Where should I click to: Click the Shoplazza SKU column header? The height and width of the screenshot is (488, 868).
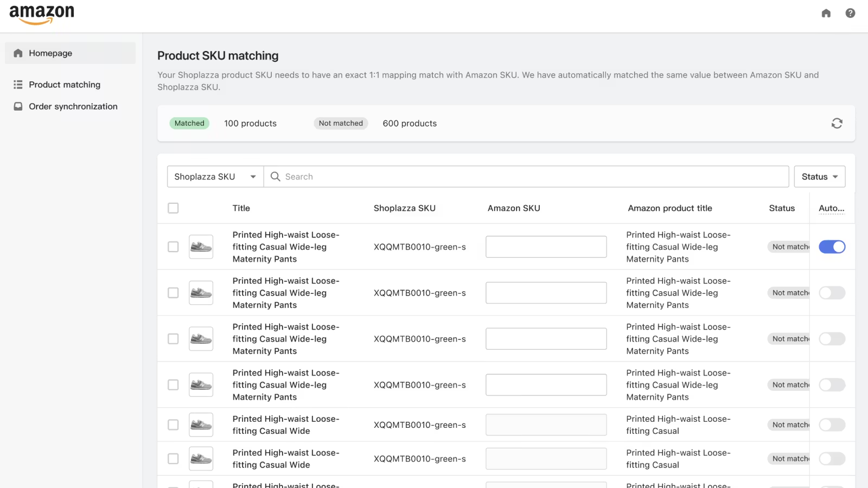[405, 208]
